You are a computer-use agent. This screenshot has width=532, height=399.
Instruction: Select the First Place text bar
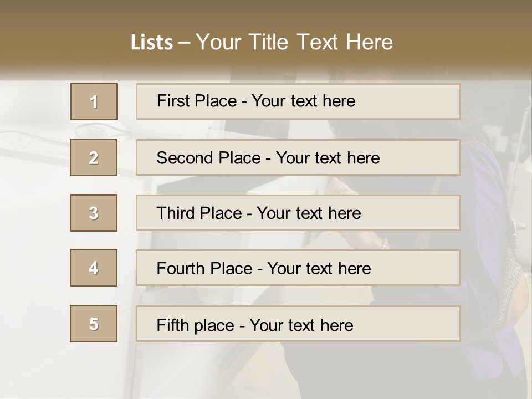[x=298, y=101]
